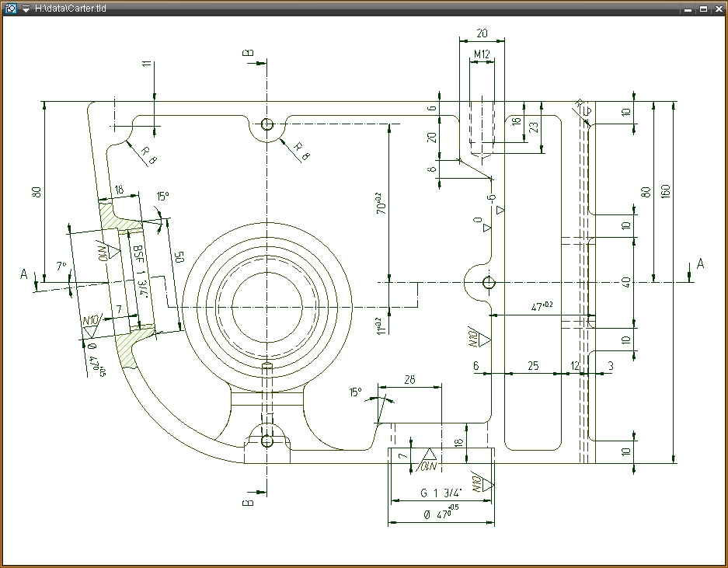Open the title bar dropdown arrow menu
Image resolution: width=728 pixels, height=568 pixels.
26,9
